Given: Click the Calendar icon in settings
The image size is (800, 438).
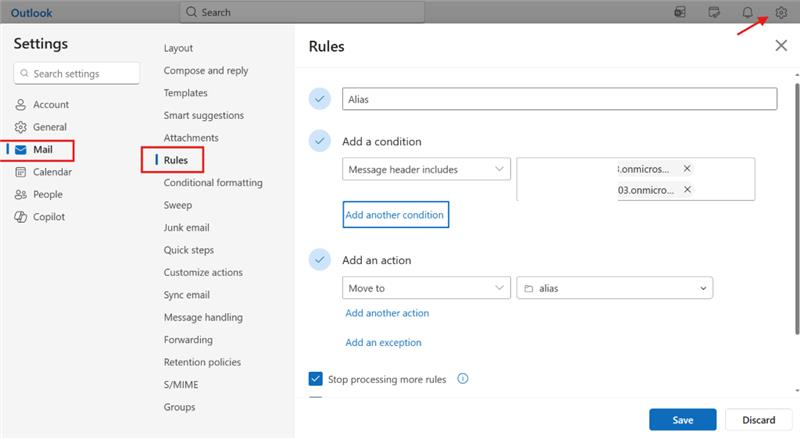Looking at the screenshot, I should point(20,172).
